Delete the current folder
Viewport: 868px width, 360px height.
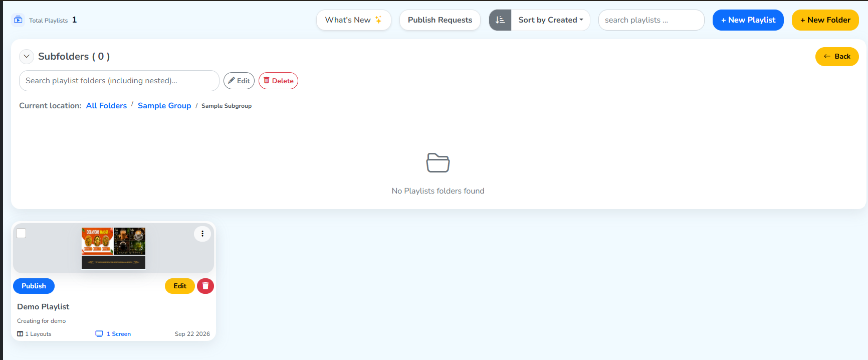click(278, 81)
